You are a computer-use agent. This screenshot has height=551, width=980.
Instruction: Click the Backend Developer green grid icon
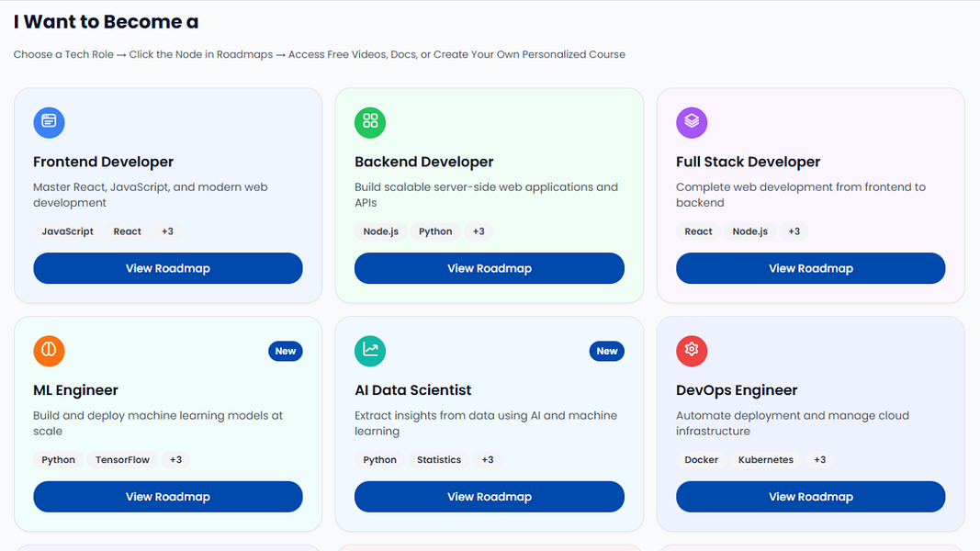(x=370, y=122)
